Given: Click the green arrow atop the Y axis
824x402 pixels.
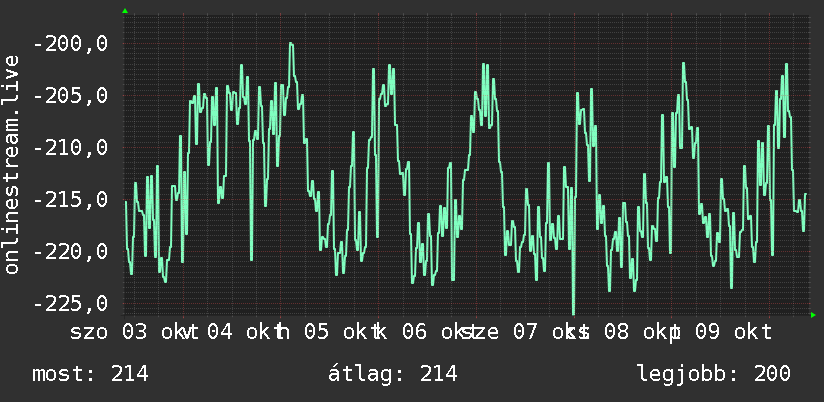Looking at the screenshot, I should click(125, 11).
